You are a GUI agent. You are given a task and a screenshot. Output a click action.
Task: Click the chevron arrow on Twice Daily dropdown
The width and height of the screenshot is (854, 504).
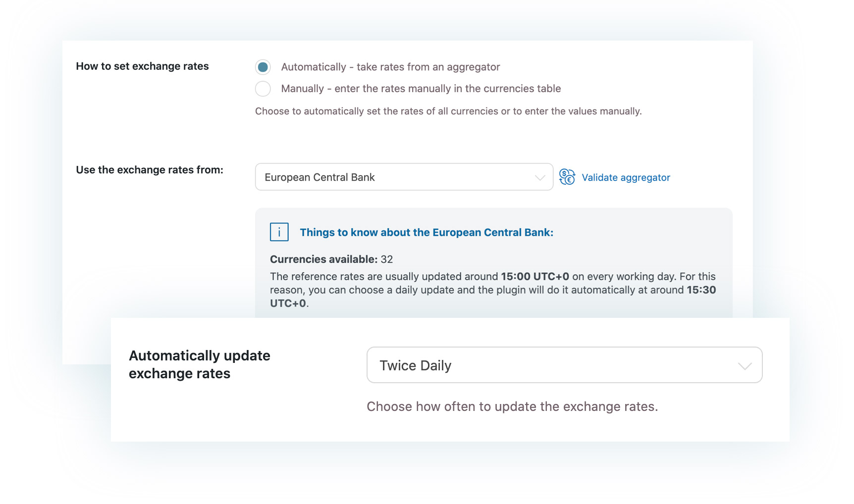tap(745, 366)
